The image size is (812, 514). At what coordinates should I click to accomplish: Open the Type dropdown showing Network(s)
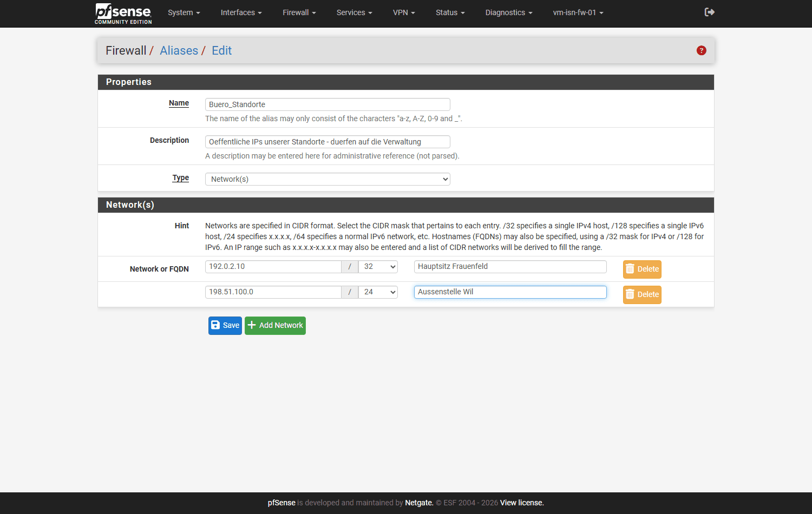click(328, 179)
